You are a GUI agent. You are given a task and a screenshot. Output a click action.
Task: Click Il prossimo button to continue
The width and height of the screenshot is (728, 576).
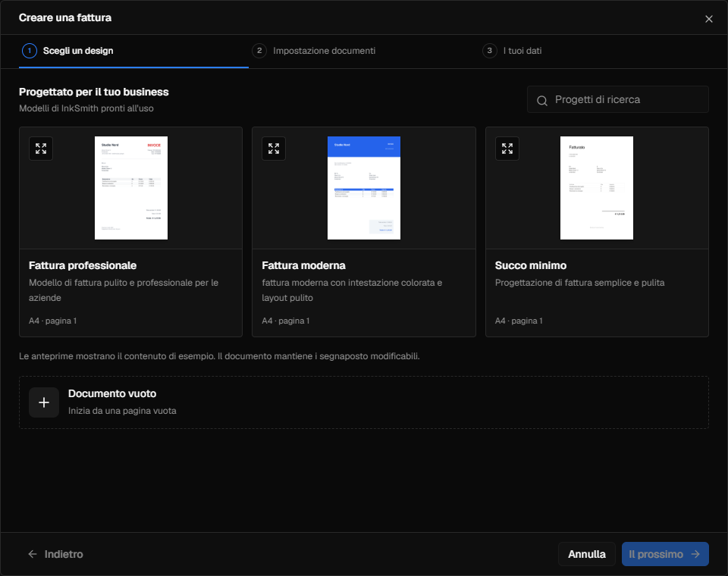(x=665, y=554)
